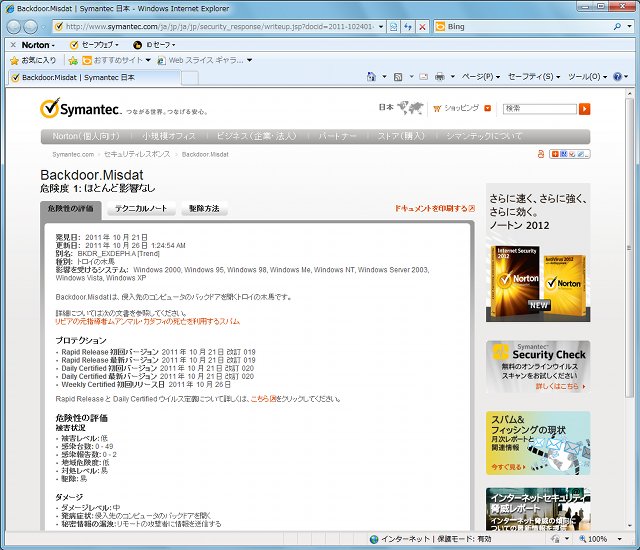Click the Add to Favorites Bar icon
640x550 pixels.
click(x=73, y=61)
